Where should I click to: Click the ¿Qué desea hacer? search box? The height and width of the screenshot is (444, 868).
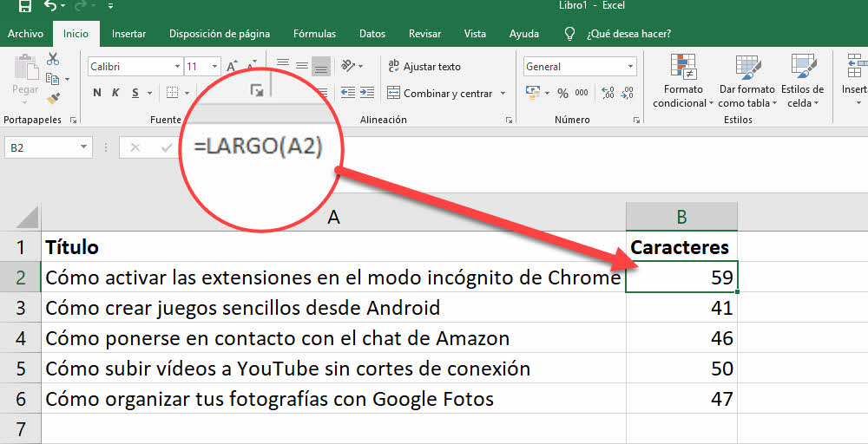[x=628, y=34]
